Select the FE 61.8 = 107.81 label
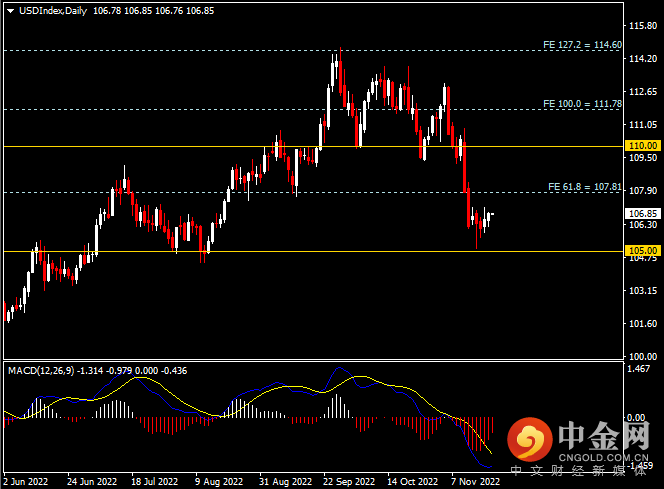The height and width of the screenshot is (489, 664). pos(585,187)
